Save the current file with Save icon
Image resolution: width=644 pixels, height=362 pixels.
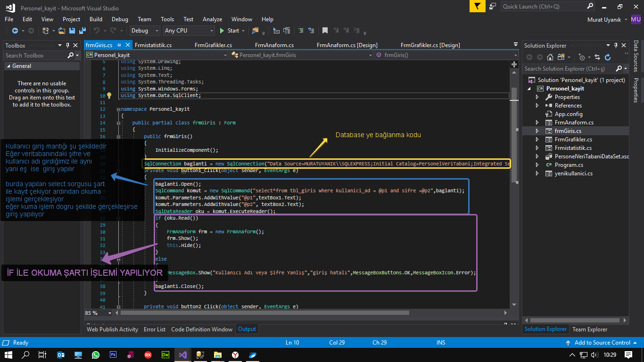(x=72, y=31)
